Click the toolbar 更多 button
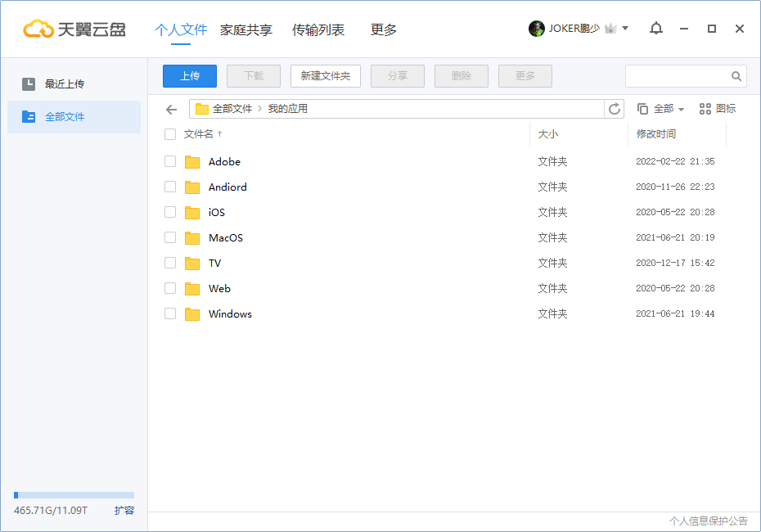This screenshot has width=761, height=532. pyautogui.click(x=525, y=76)
